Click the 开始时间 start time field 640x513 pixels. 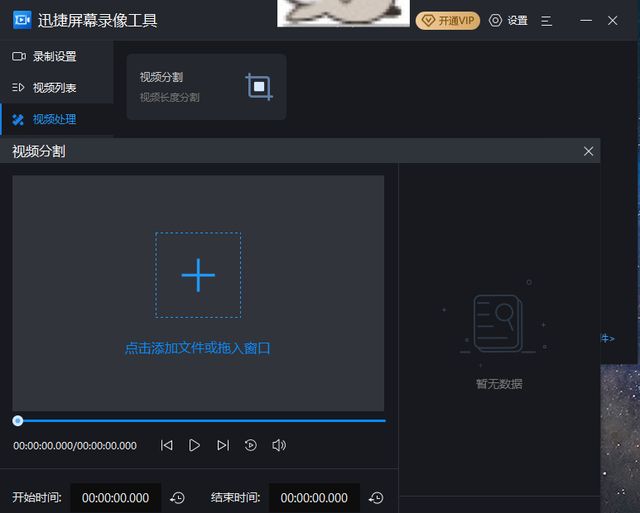[x=116, y=498]
